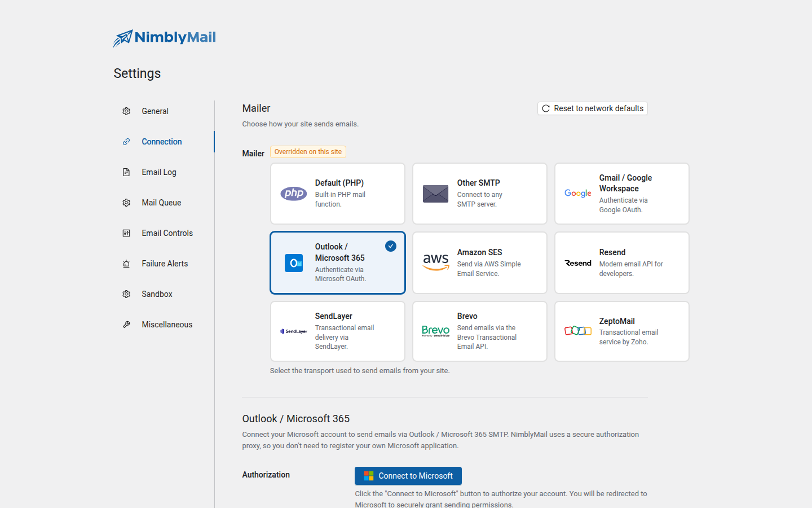Click 'Built-in PHP mail function.' description
Image resolution: width=812 pixels, height=508 pixels.
tap(340, 199)
